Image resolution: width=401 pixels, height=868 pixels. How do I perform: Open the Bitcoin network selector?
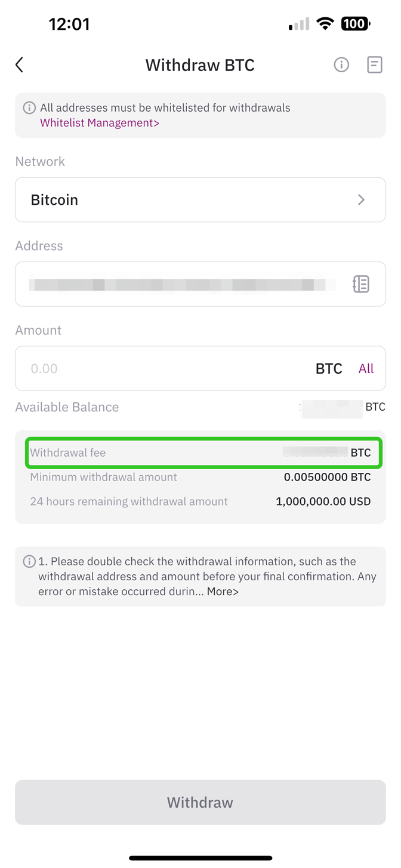point(200,199)
